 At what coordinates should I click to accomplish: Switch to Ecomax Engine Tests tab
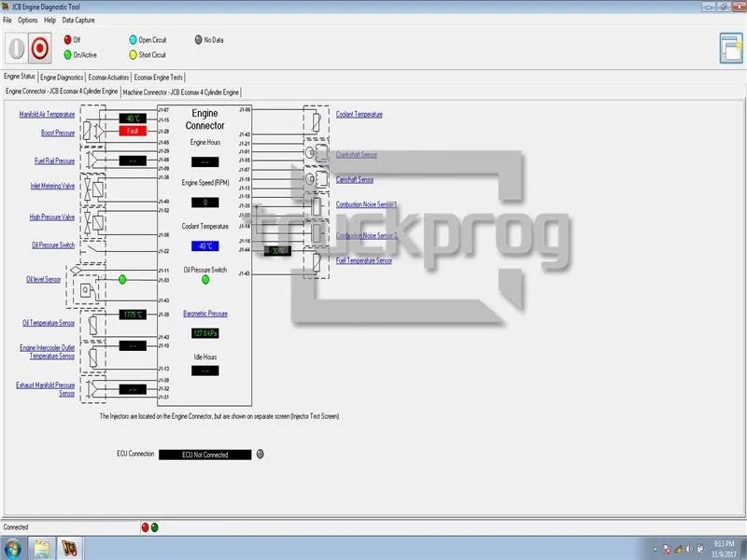click(158, 77)
